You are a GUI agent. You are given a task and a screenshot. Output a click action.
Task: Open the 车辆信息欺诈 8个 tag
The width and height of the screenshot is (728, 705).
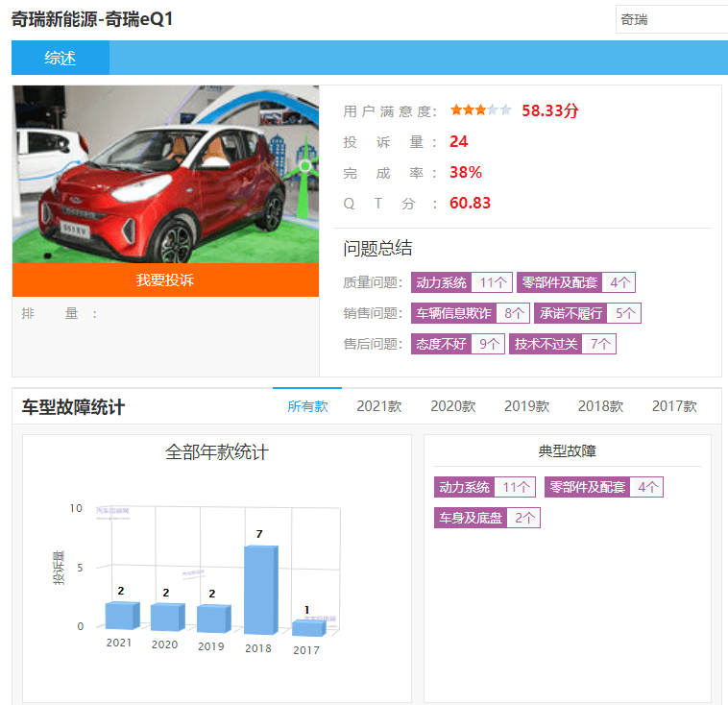coord(471,313)
